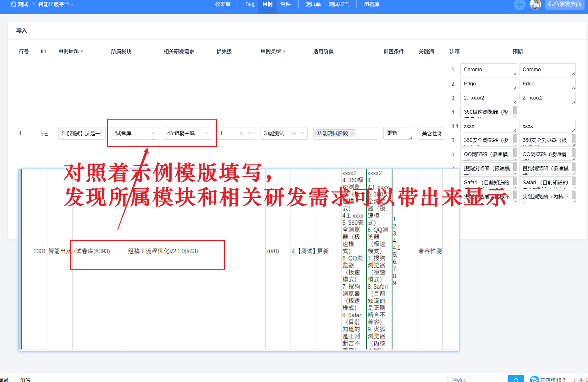Click the 综合研发界面 button

click(564, 4)
